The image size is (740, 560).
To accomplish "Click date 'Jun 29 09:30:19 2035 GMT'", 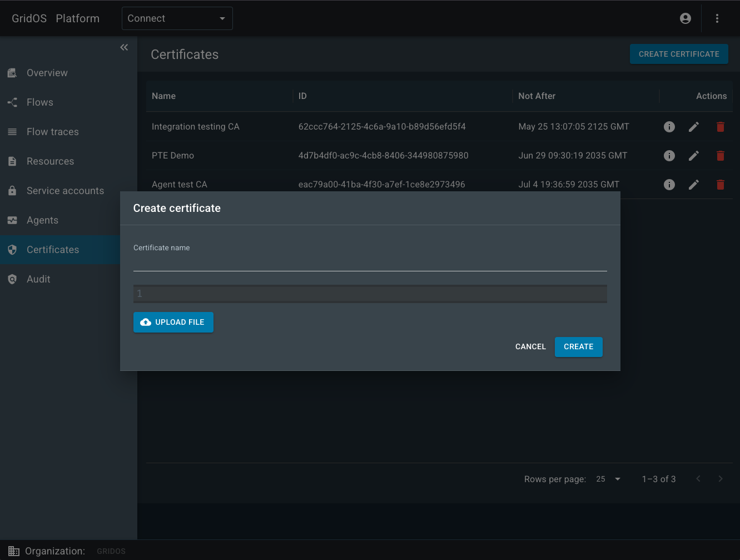I will coord(573,156).
